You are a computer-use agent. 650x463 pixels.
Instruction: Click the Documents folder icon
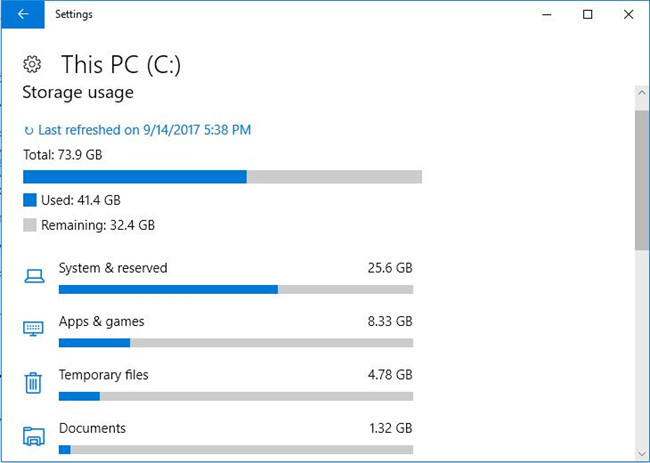(34, 436)
